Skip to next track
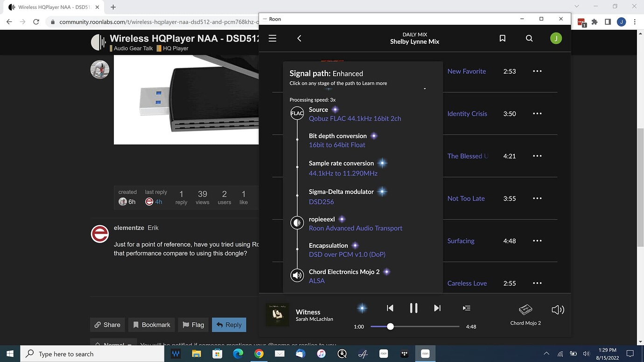This screenshot has width=644, height=362. (x=437, y=308)
